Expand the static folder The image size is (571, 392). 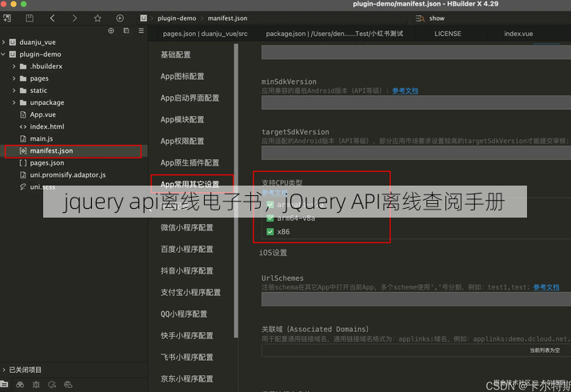(x=14, y=90)
